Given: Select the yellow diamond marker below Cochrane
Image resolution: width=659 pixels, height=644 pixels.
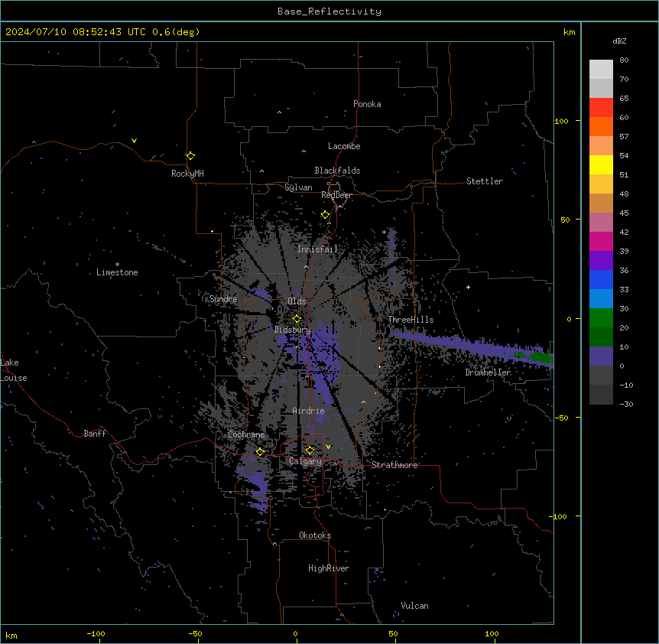Looking at the screenshot, I should [260, 451].
